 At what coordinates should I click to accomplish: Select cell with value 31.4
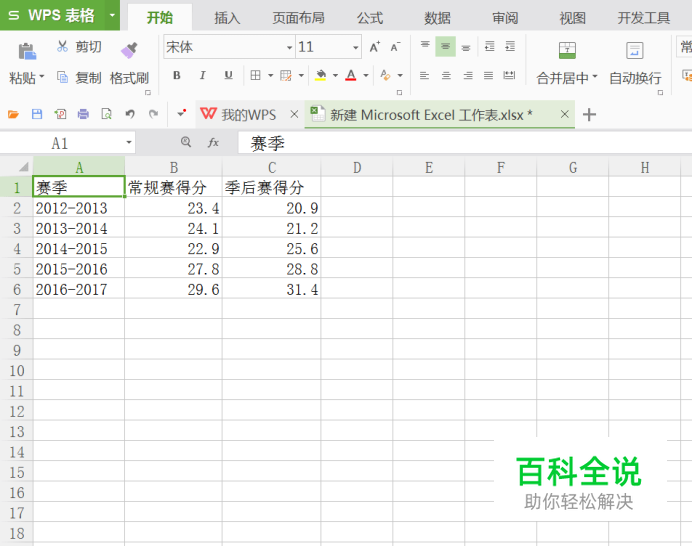click(x=271, y=290)
